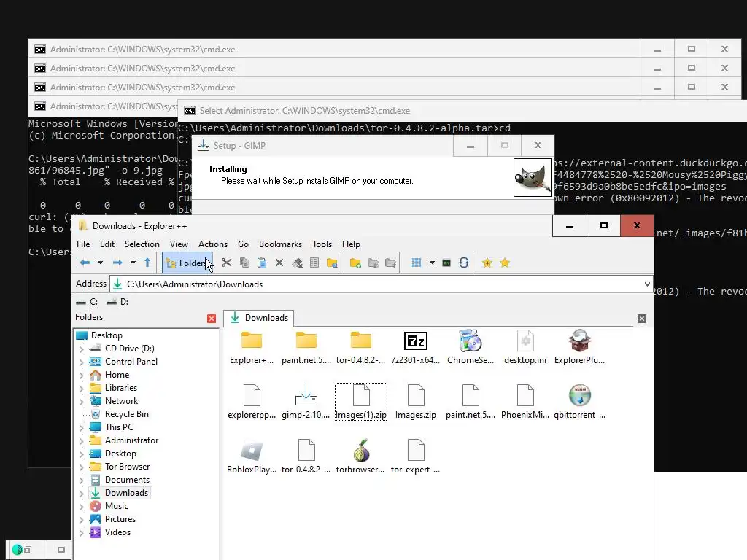The image size is (747, 560).
Task: Click the Copy toolbar icon
Action: [x=244, y=262]
